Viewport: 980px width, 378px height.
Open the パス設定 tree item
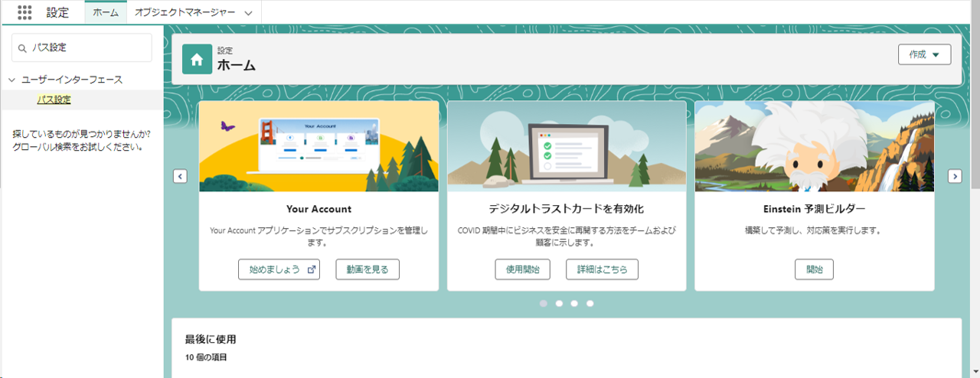[54, 99]
